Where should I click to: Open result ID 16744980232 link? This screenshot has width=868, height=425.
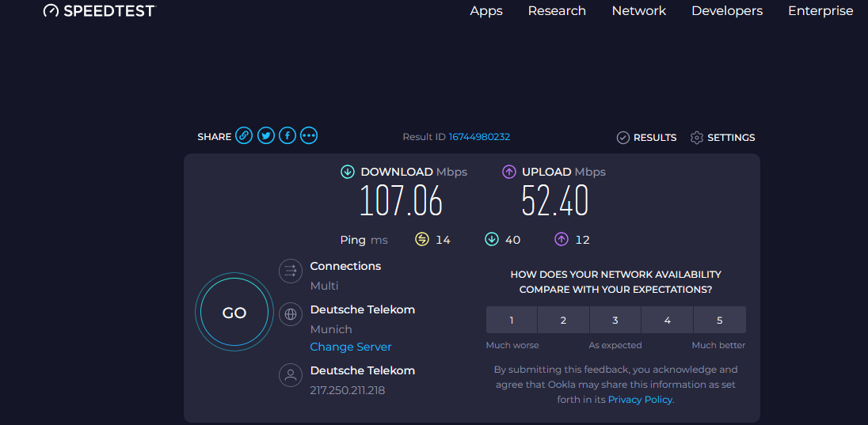pos(479,137)
